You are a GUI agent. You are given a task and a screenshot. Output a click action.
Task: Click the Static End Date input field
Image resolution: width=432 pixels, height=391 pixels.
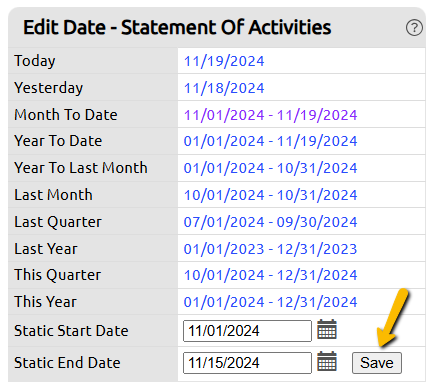click(x=247, y=363)
